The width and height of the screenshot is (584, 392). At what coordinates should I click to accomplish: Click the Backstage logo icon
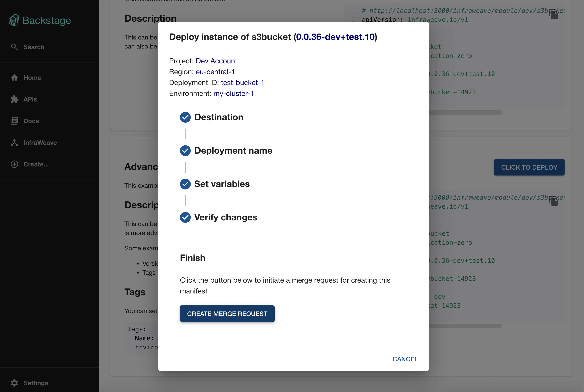14,20
